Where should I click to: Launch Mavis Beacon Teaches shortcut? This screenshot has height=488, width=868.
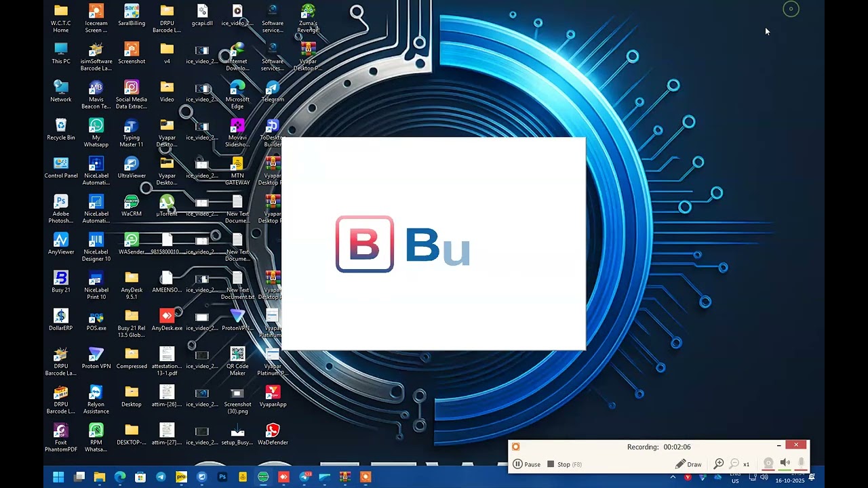click(96, 95)
